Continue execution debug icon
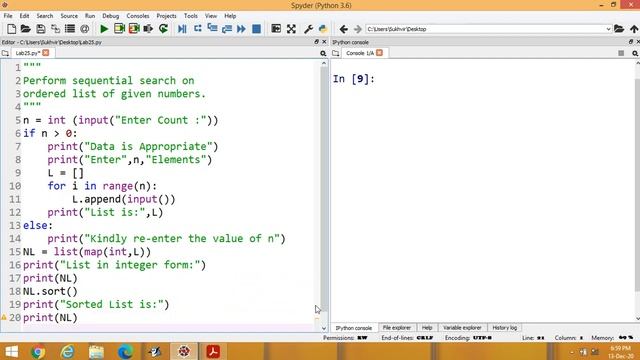The height and width of the screenshot is (360, 640). point(241,29)
